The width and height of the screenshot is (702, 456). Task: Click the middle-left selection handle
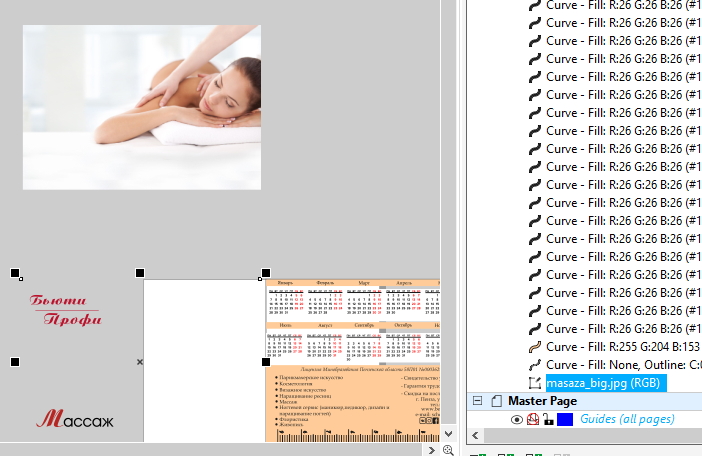pos(15,362)
